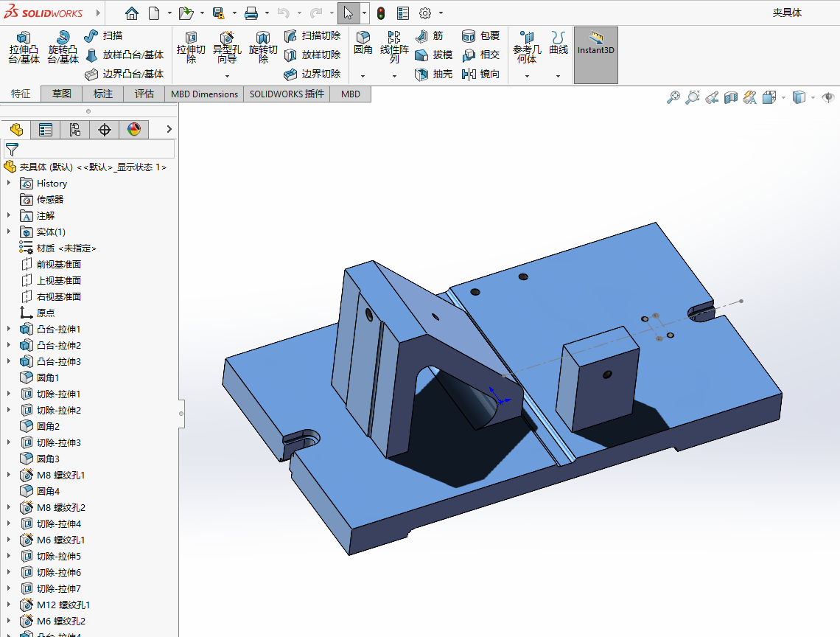Switch to the 标注 tab
The height and width of the screenshot is (637, 840).
click(103, 94)
